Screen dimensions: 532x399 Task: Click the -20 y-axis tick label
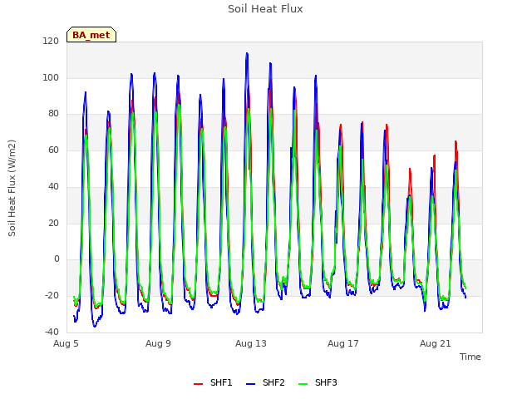[x=52, y=295]
